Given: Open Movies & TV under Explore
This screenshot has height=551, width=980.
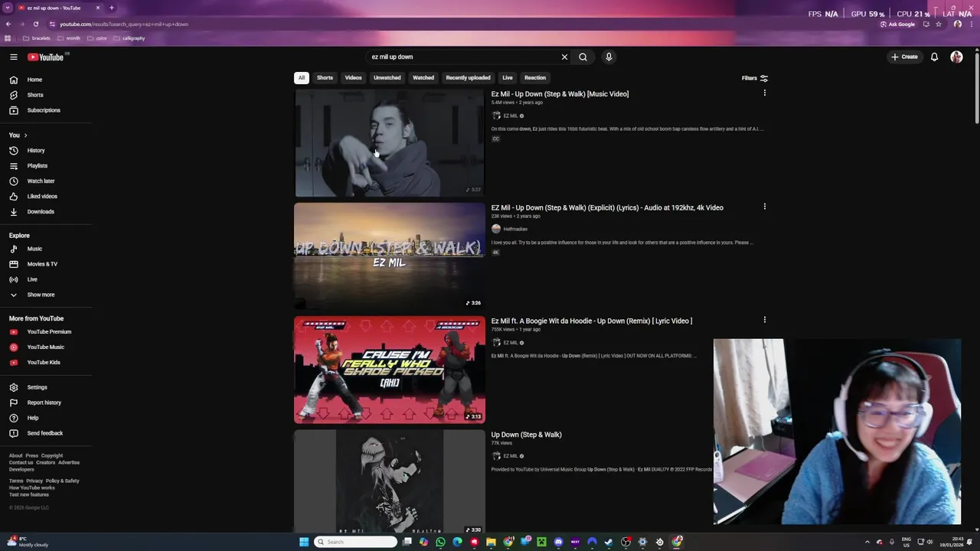Looking at the screenshot, I should (x=46, y=264).
